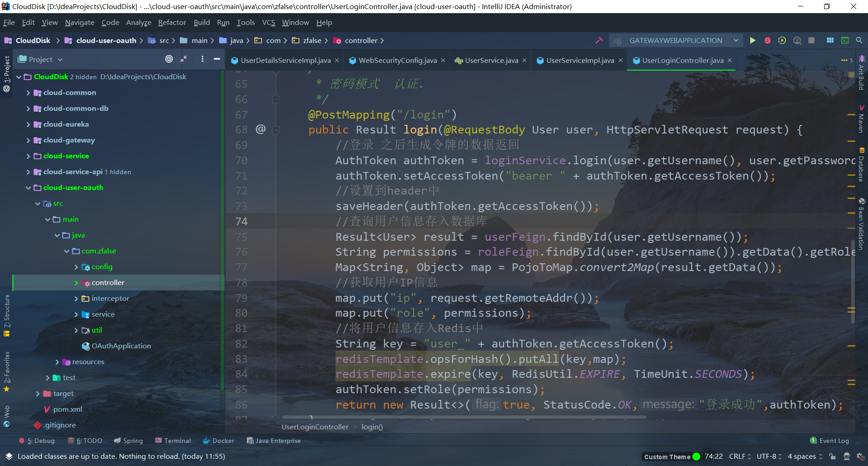868x466 pixels.
Task: Click the login() editor breadcrumb
Action: pos(372,427)
